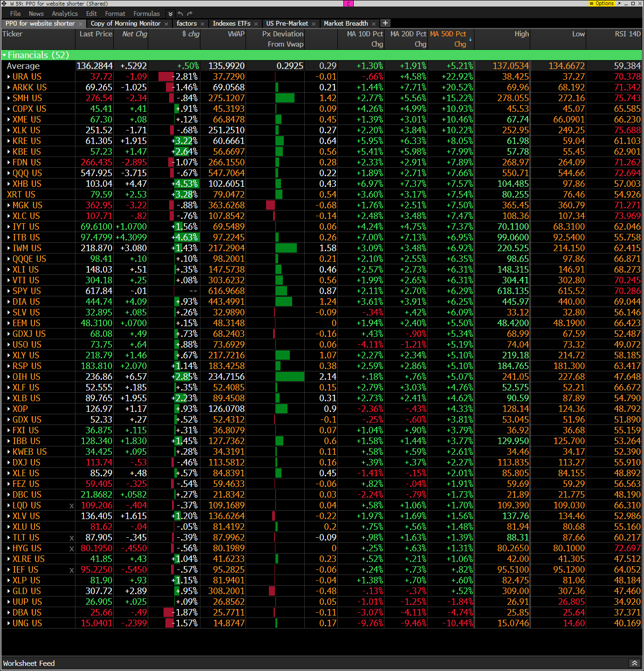The width and height of the screenshot is (644, 671).
Task: Open the Formulas menu
Action: (146, 14)
